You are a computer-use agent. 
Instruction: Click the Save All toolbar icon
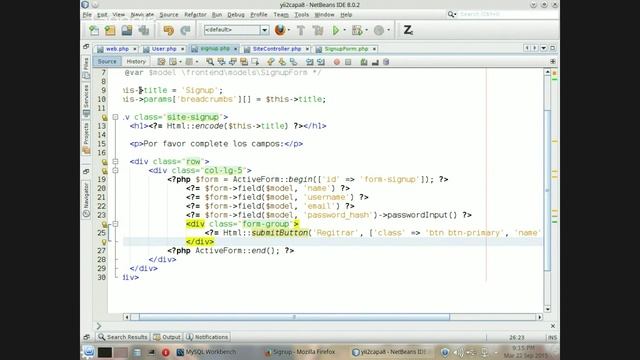pyautogui.click(x=144, y=30)
